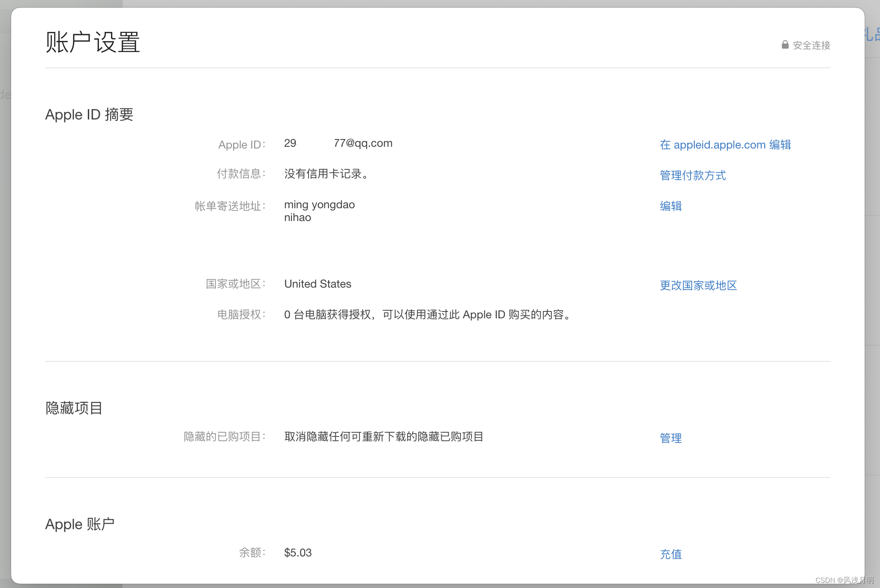Click the secure connection lock icon
This screenshot has height=588, width=880.
[785, 45]
